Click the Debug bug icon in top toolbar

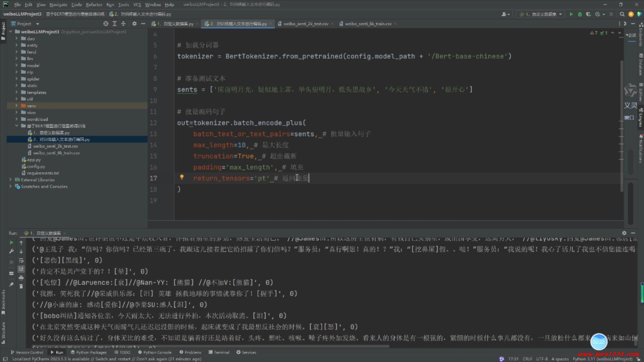point(580,14)
